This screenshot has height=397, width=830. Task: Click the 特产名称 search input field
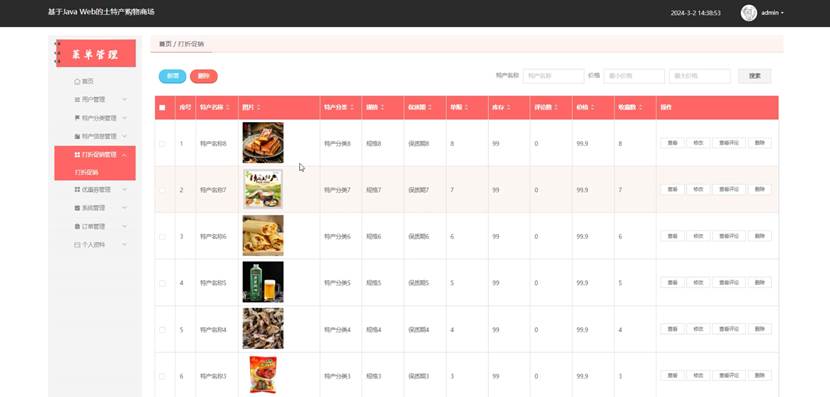coord(554,76)
